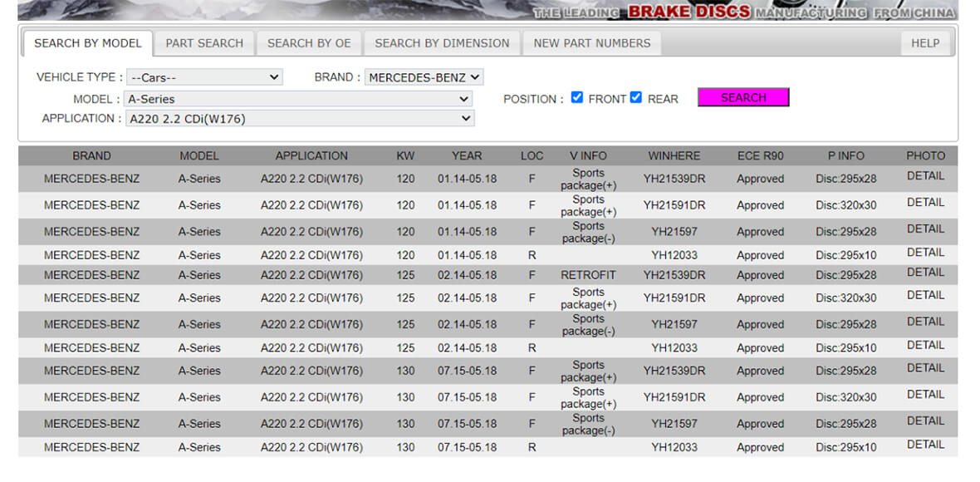980x482 pixels.
Task: Open DETAIL for the 130 kW YH21591DR row
Action: pos(925,395)
